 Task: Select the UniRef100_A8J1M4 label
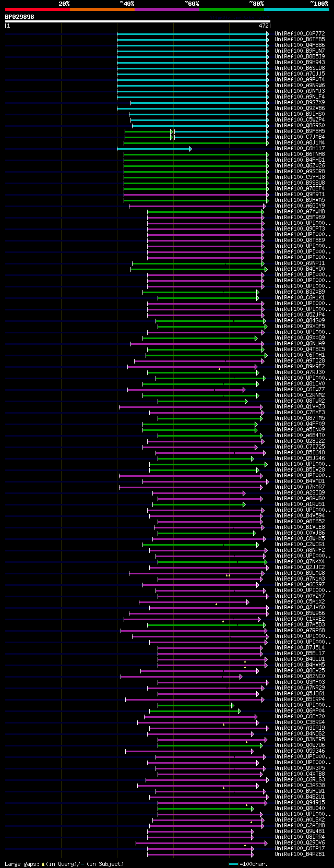300,142
